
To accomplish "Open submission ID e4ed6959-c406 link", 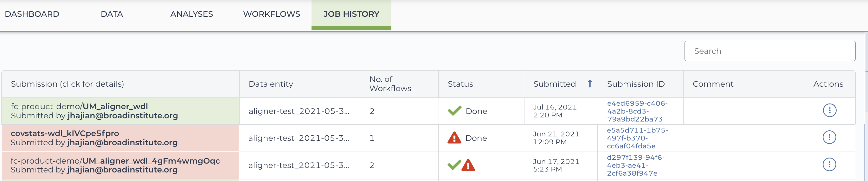I will point(637,111).
